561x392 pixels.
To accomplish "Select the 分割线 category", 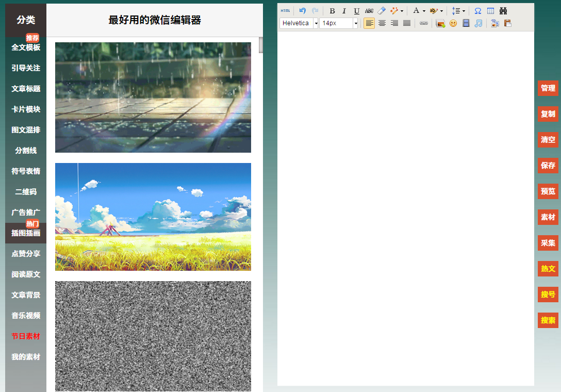I will tap(26, 151).
